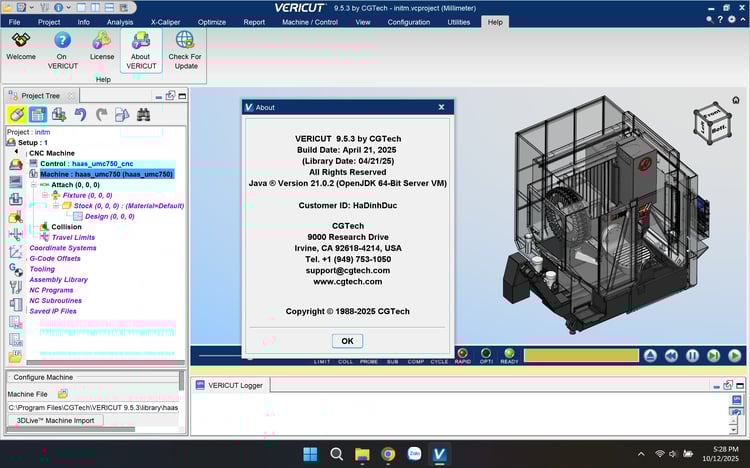Click Check For Update globe icon
The width and height of the screenshot is (750, 468).
coord(185,51)
